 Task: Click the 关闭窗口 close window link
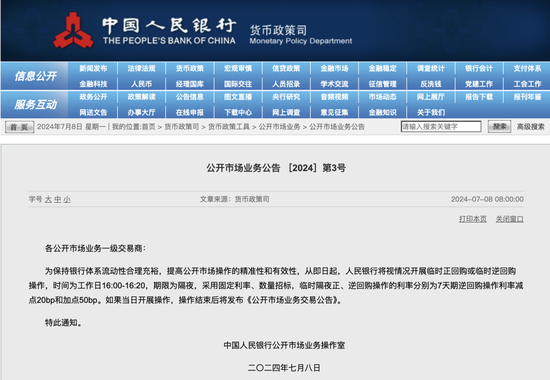510,219
